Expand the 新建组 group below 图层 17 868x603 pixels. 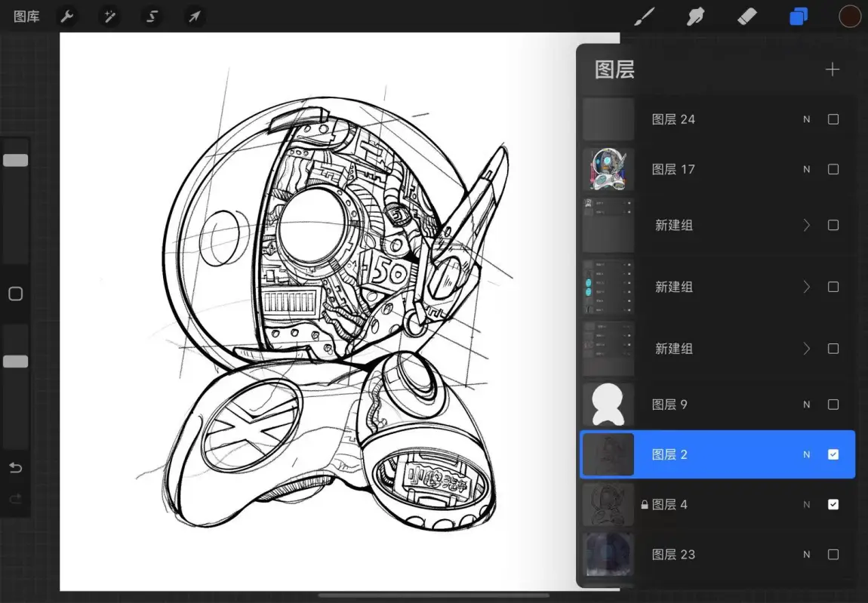tap(807, 226)
